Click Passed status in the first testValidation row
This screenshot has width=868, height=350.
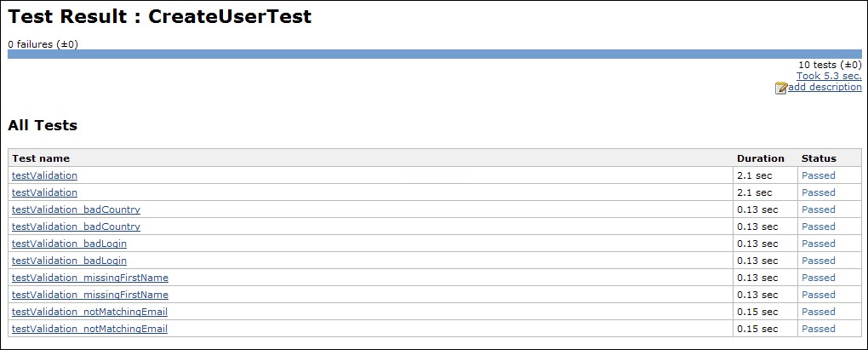819,175
